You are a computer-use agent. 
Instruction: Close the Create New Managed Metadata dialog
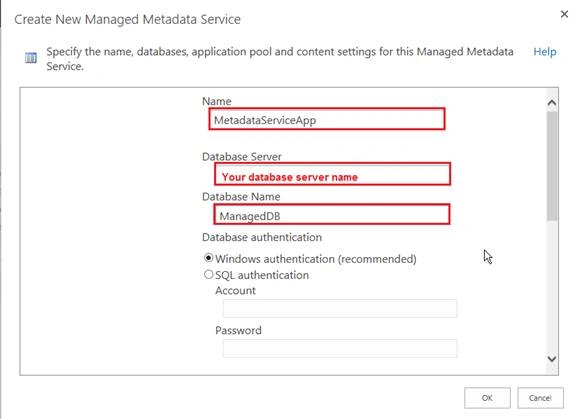point(564,14)
